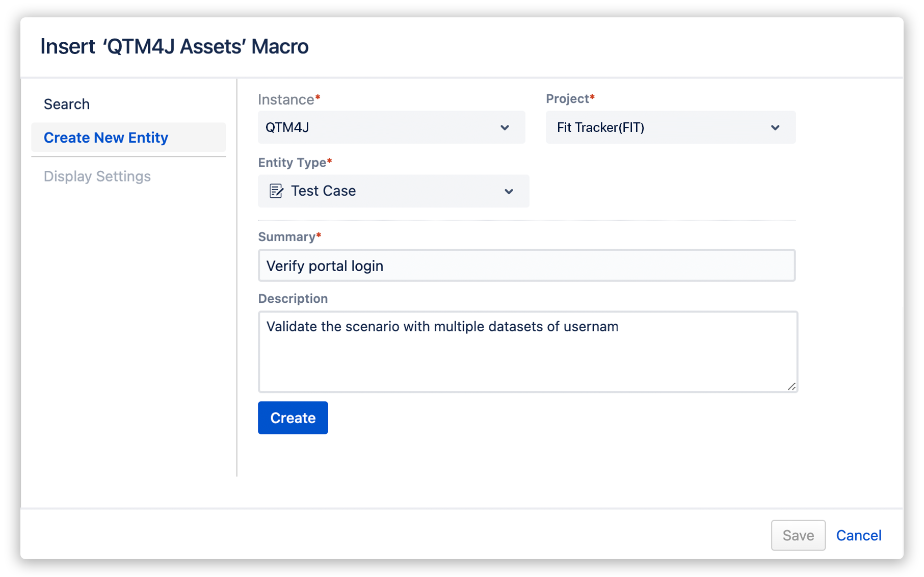
Task: Click the Test Case document icon
Action: point(276,191)
